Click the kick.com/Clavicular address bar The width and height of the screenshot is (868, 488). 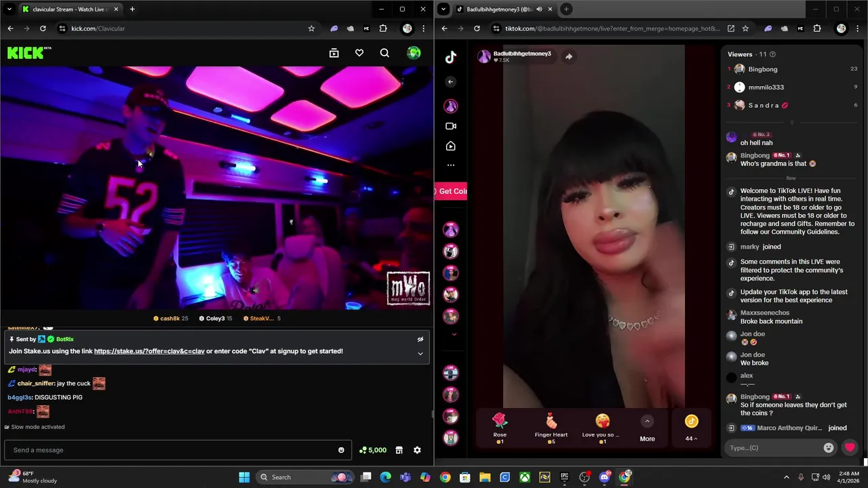click(x=186, y=28)
